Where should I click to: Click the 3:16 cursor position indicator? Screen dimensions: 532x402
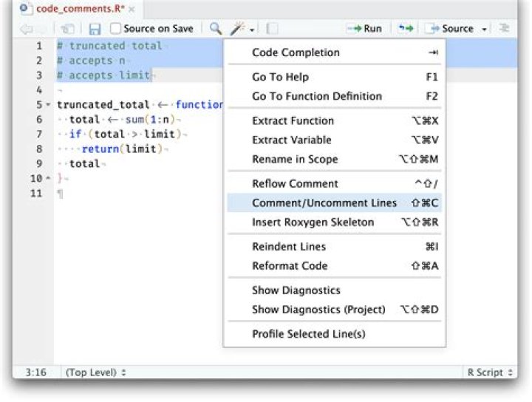coord(36,372)
